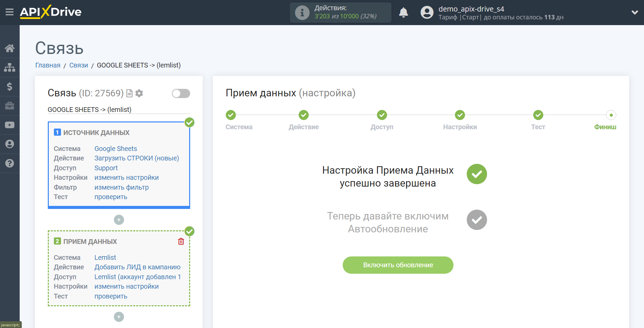Click the ApiX-Drive logo
The width and height of the screenshot is (644, 328).
[x=51, y=12]
